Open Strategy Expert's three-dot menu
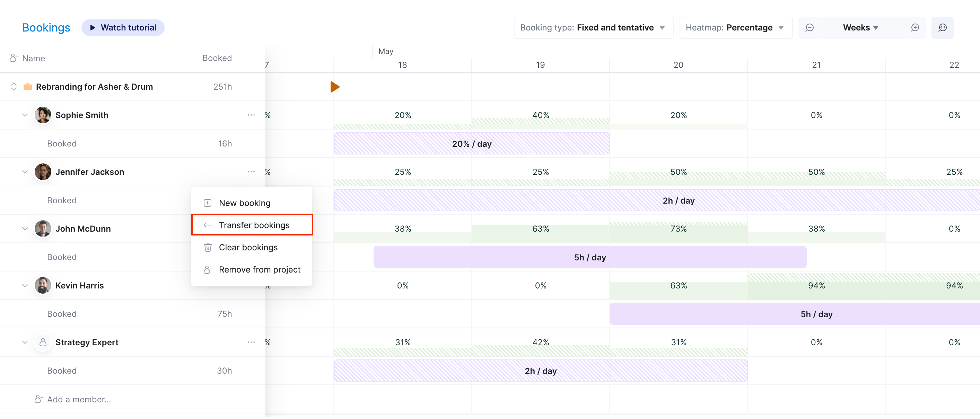 tap(251, 342)
